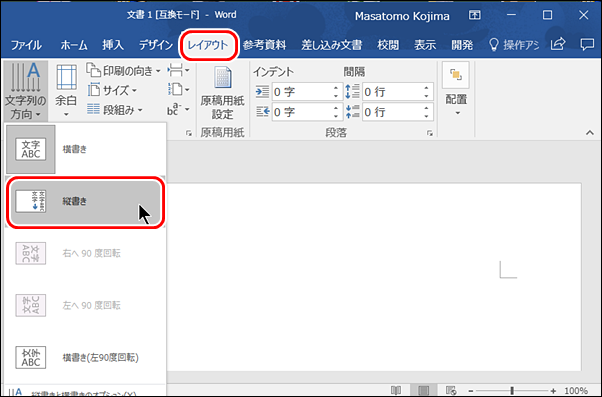The image size is (602, 397).
Task: Open the ファイル tab
Action: coord(26,45)
